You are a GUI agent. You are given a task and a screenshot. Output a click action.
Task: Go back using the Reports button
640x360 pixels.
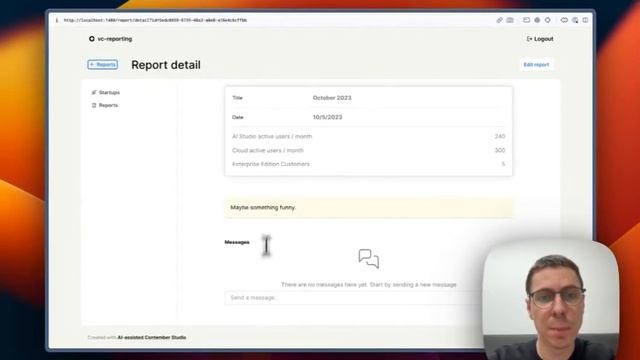click(x=102, y=64)
